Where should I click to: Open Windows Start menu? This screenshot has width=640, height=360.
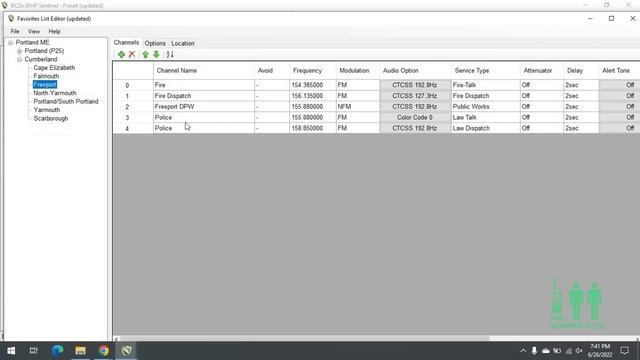[x=11, y=351]
